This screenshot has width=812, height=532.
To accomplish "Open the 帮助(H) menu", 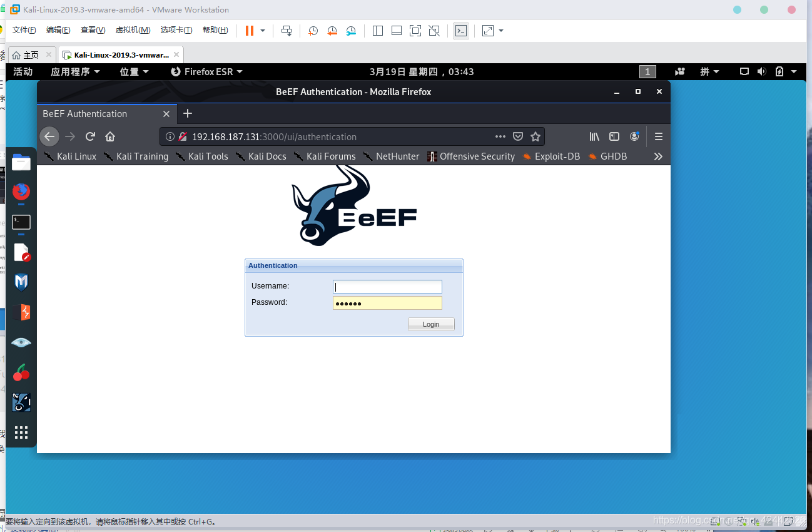I will tap(215, 30).
